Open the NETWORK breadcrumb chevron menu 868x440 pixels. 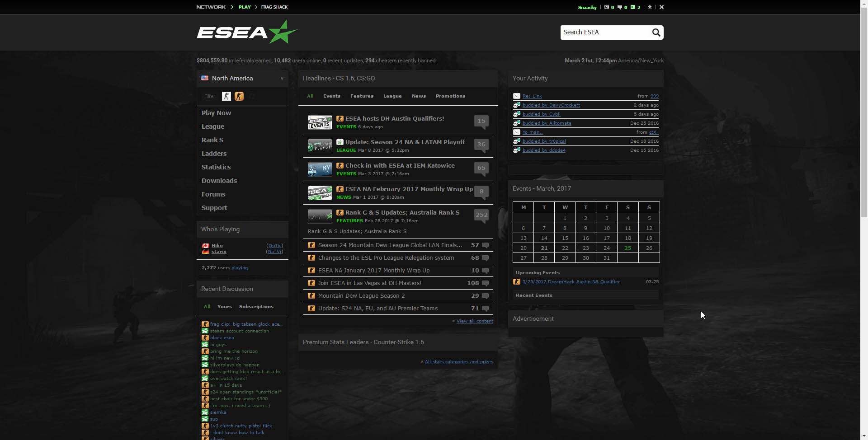pyautogui.click(x=231, y=7)
